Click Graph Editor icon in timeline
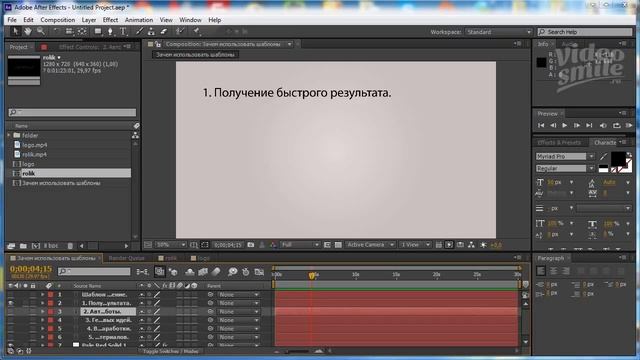Viewport: 640px width, 360px height. (x=259, y=272)
